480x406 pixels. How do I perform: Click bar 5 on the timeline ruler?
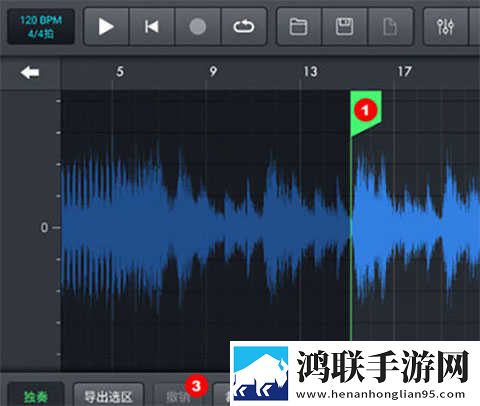tap(120, 72)
